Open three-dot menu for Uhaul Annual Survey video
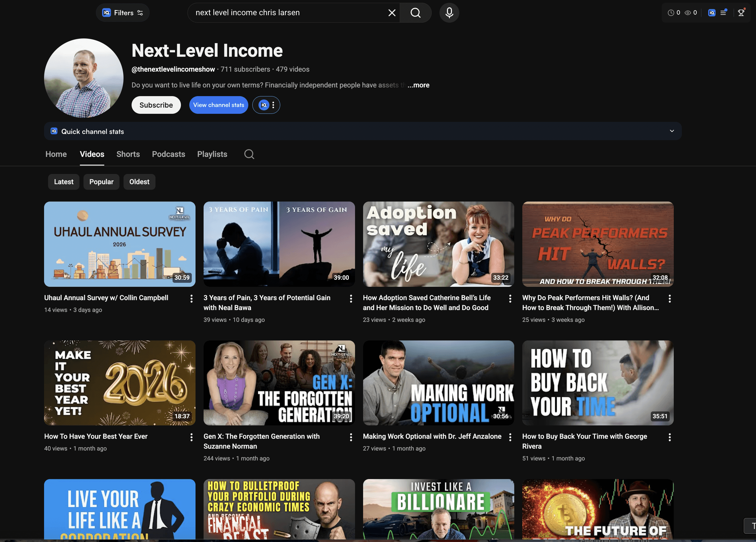The width and height of the screenshot is (756, 542). 191,299
